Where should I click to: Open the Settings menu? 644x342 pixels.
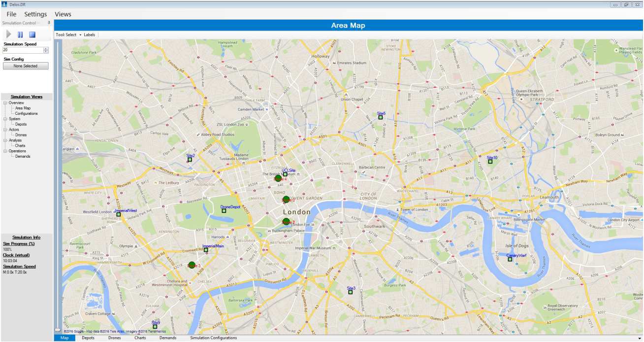35,14
